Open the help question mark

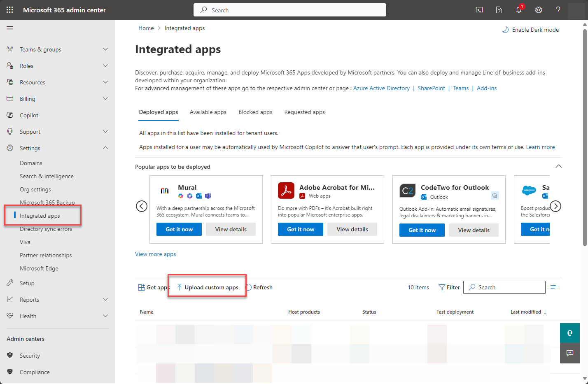click(558, 10)
